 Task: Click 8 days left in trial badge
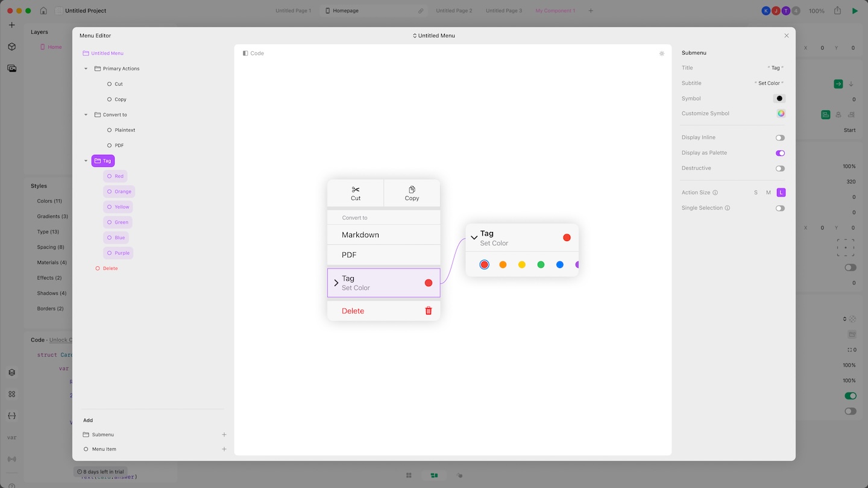click(x=101, y=472)
